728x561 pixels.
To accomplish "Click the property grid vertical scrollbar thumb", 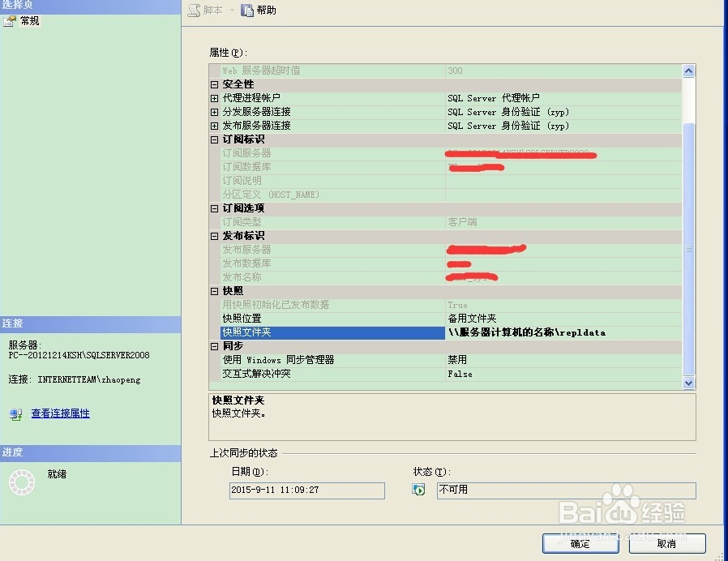I will [x=688, y=249].
